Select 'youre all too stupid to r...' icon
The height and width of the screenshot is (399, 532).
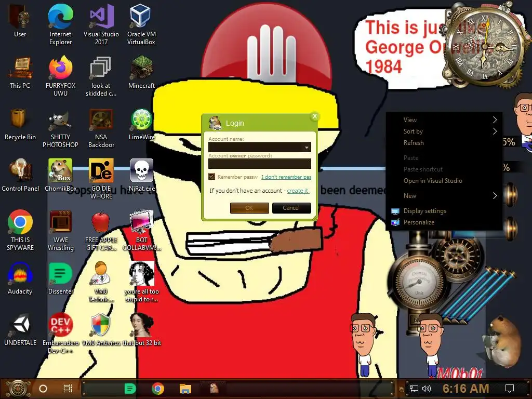tap(141, 282)
